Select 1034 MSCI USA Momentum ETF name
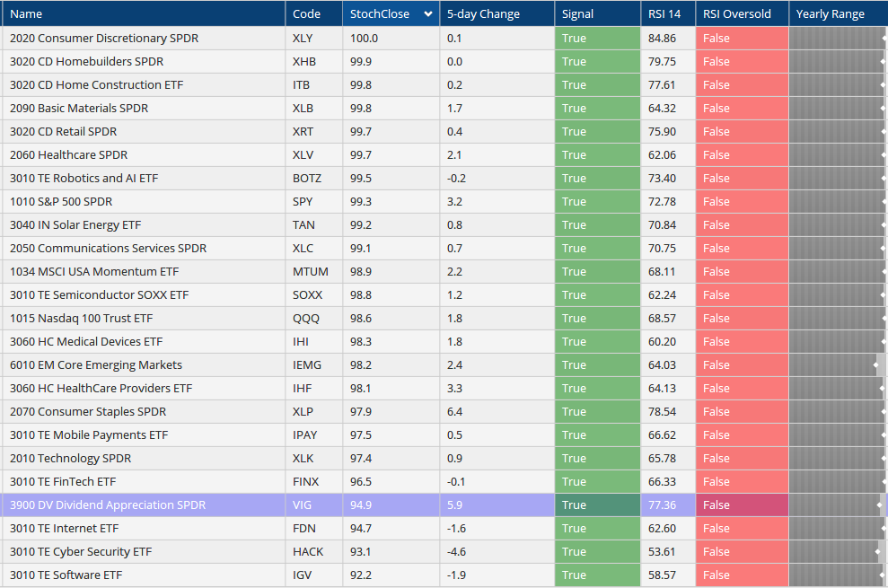The width and height of the screenshot is (888, 588). tap(94, 271)
